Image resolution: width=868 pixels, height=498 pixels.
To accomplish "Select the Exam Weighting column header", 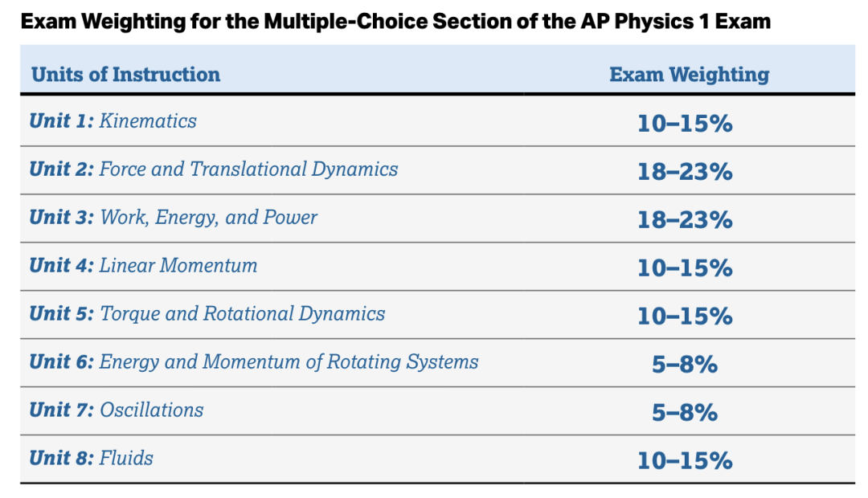I will click(690, 76).
